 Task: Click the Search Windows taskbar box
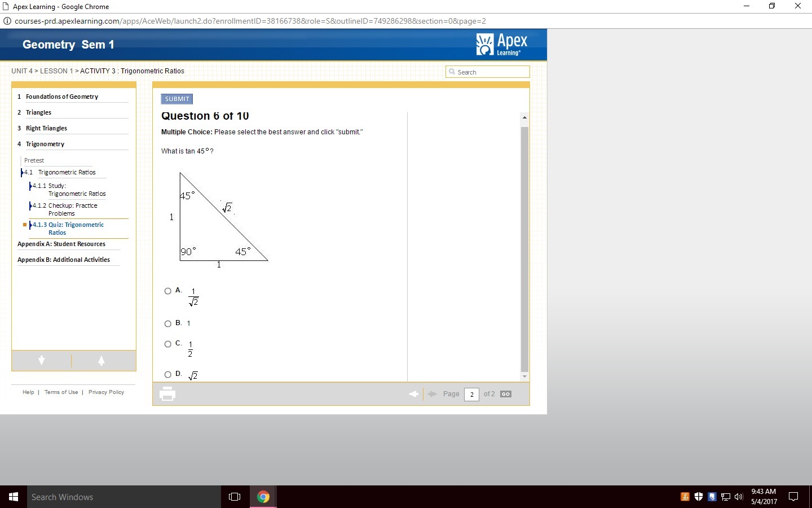pos(124,497)
